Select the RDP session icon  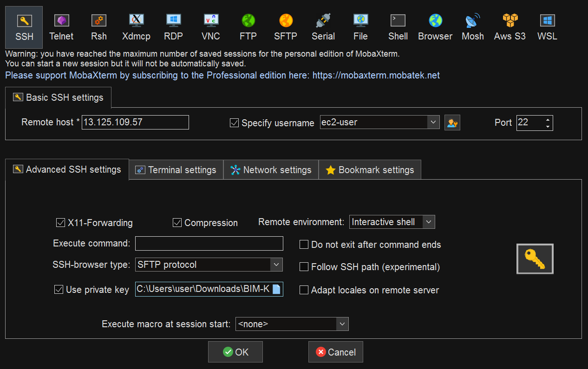[x=173, y=27]
